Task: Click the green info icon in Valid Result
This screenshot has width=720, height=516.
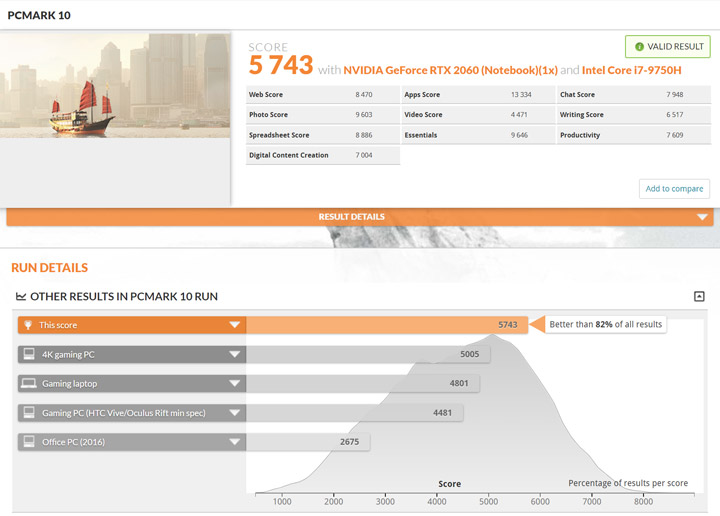Action: [x=639, y=46]
